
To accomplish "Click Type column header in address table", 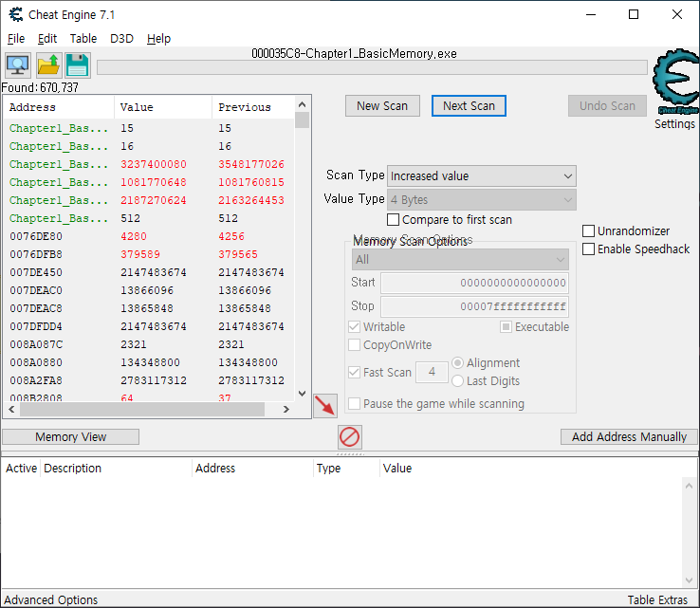I will click(346, 468).
